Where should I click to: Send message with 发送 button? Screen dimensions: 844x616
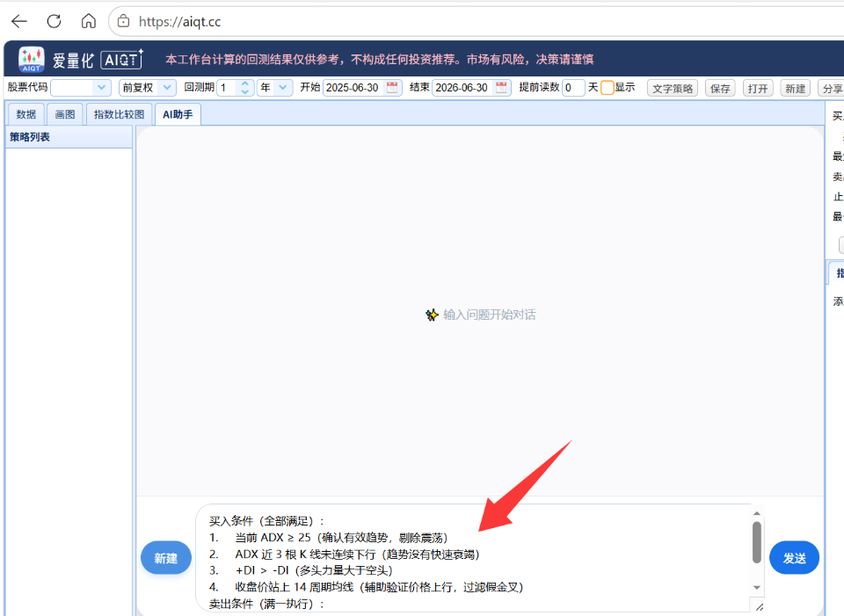pos(795,558)
